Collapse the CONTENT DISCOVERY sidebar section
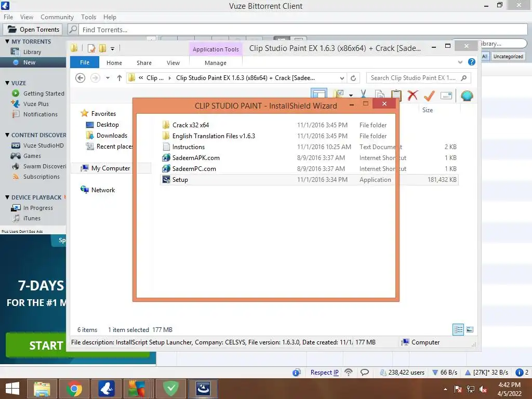This screenshot has width=532, height=399. [7, 135]
